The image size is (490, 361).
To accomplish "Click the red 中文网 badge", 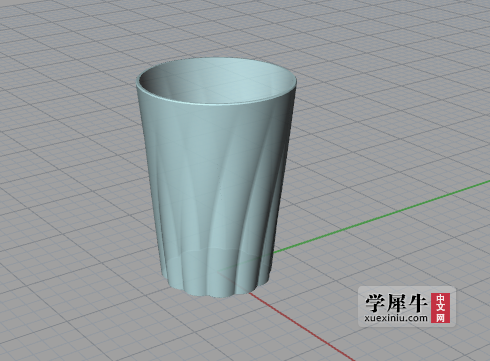I will 440,308.
